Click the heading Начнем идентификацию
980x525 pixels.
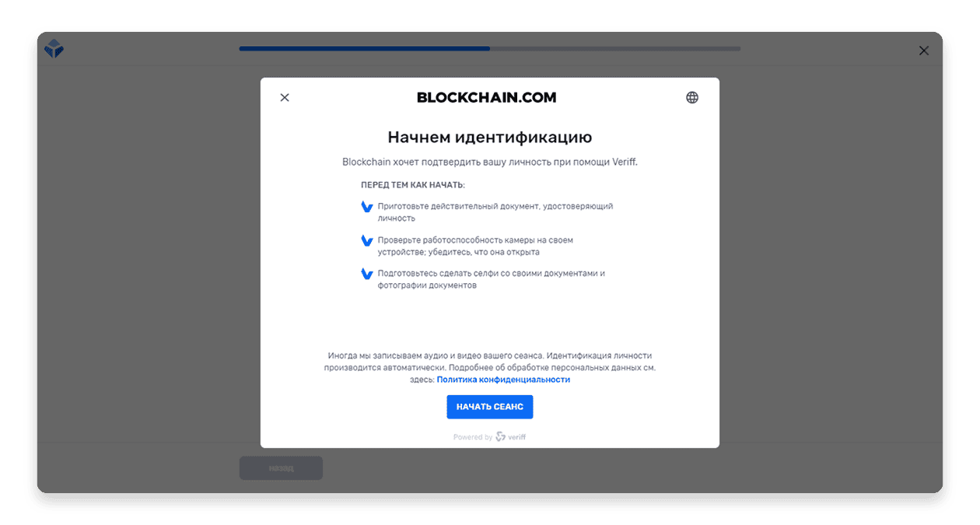[x=490, y=138]
